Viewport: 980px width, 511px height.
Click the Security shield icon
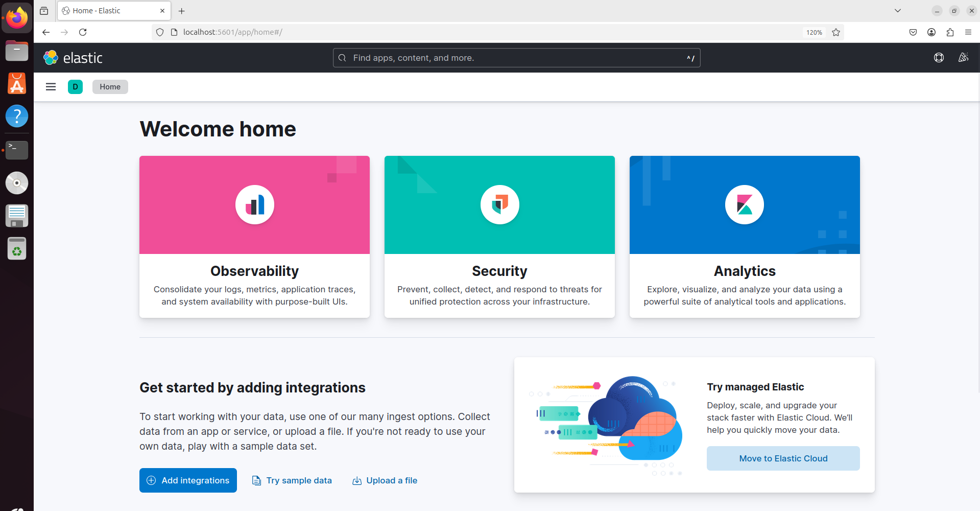tap(499, 204)
